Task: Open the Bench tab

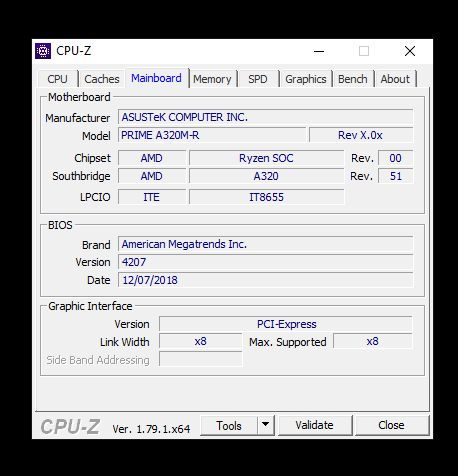Action: (x=353, y=79)
